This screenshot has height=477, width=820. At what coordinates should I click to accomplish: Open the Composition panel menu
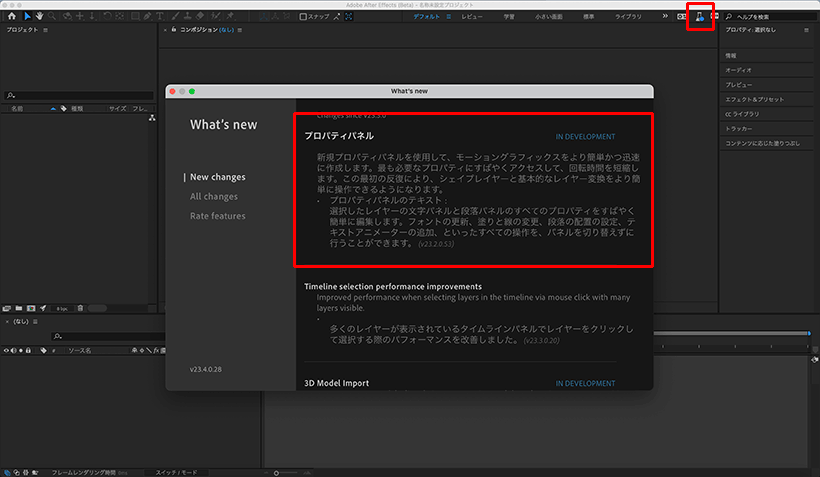click(x=240, y=30)
